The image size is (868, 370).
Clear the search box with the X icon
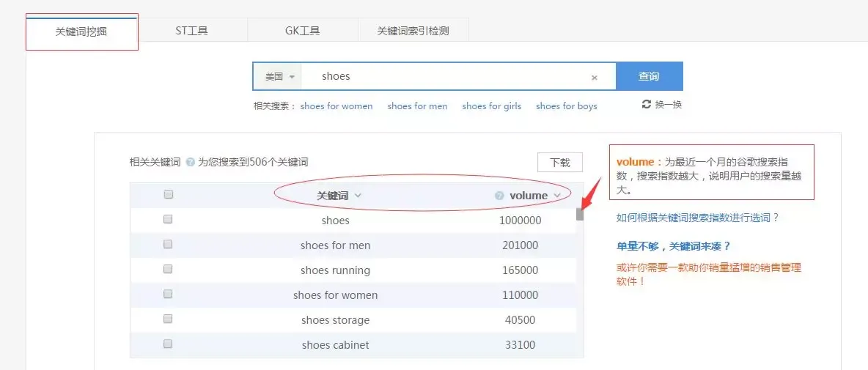pos(595,78)
